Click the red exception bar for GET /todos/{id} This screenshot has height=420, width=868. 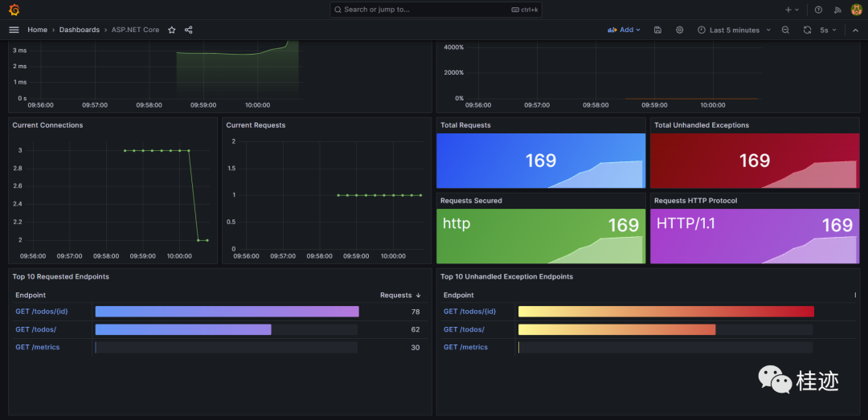(666, 312)
